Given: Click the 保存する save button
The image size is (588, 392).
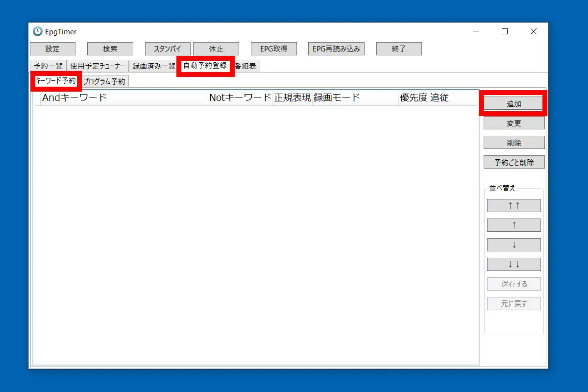Looking at the screenshot, I should (514, 284).
